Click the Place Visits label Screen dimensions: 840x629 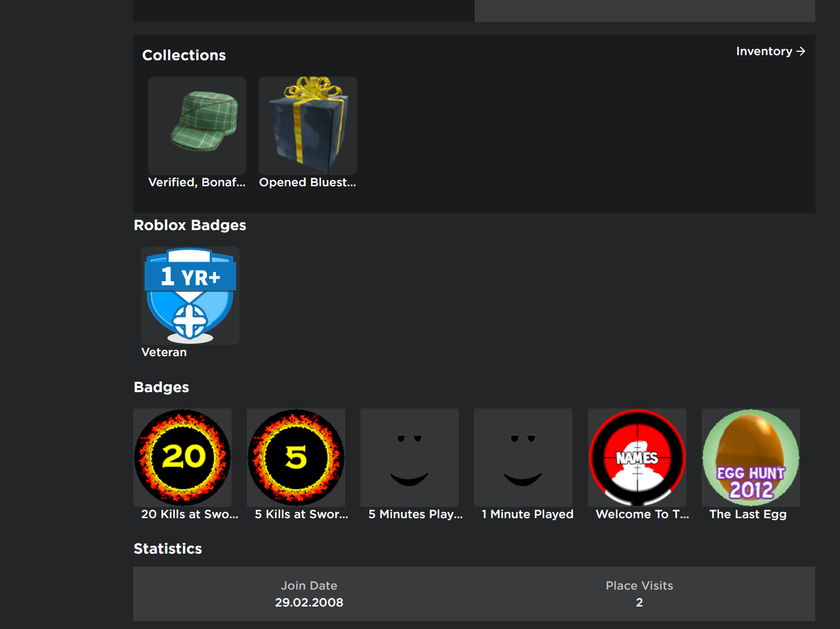pos(639,586)
